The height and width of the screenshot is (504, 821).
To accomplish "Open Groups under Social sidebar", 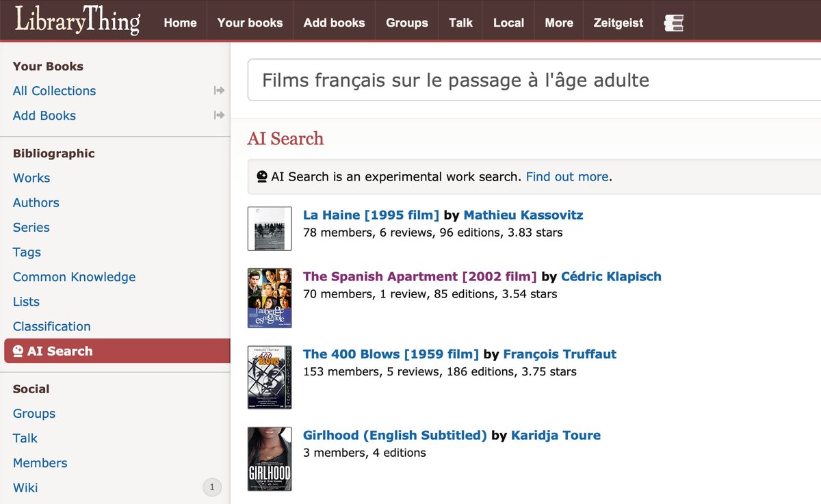I will [x=34, y=413].
